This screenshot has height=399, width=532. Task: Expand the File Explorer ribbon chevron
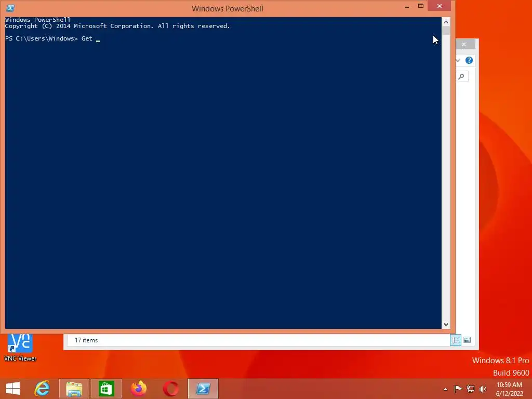click(x=458, y=60)
